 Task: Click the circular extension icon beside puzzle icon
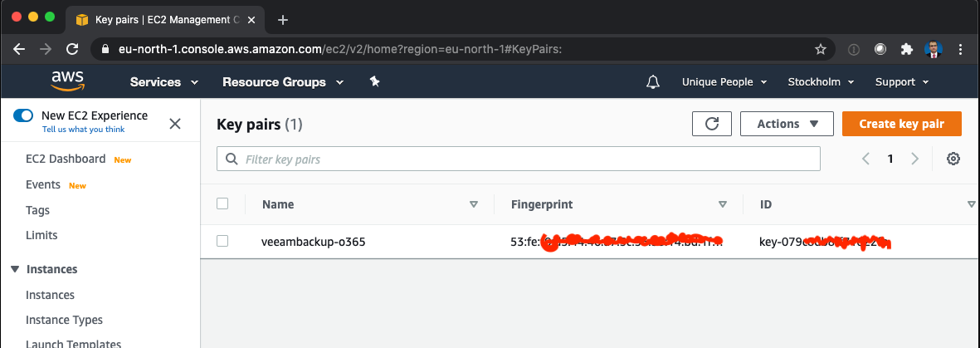(x=880, y=49)
